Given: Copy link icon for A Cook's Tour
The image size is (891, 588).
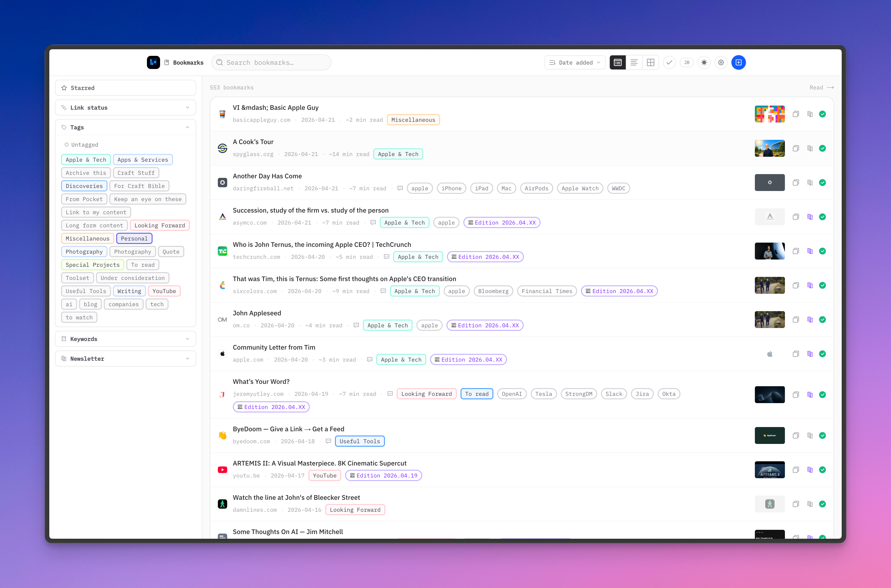Looking at the screenshot, I should (796, 148).
